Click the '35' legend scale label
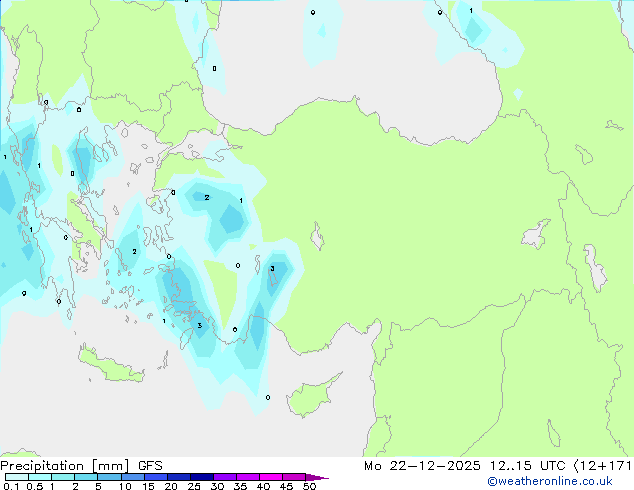This screenshot has height=490, width=634. (240, 486)
